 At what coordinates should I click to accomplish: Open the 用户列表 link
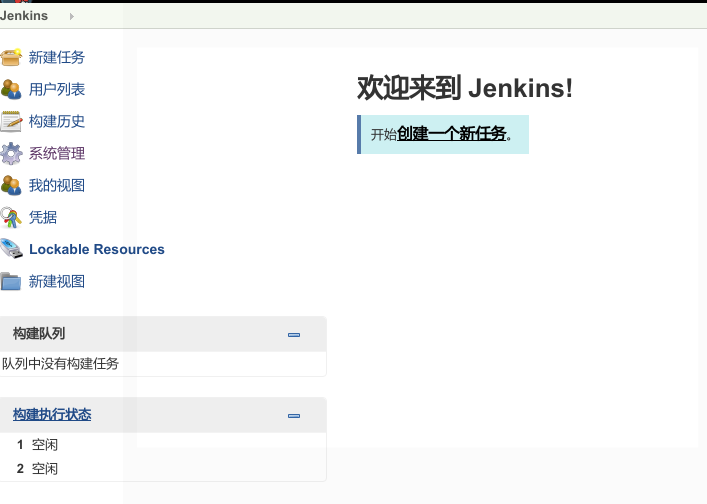coord(57,89)
